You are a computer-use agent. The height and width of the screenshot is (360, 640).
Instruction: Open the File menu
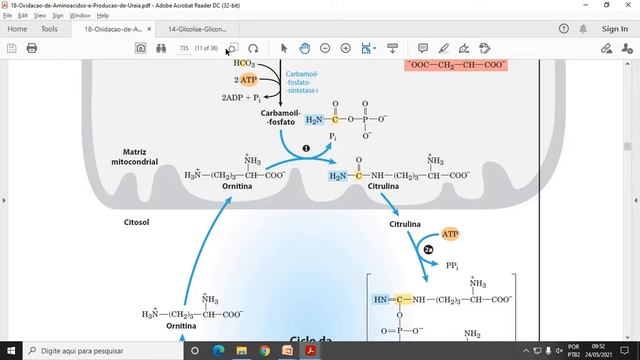(7, 16)
